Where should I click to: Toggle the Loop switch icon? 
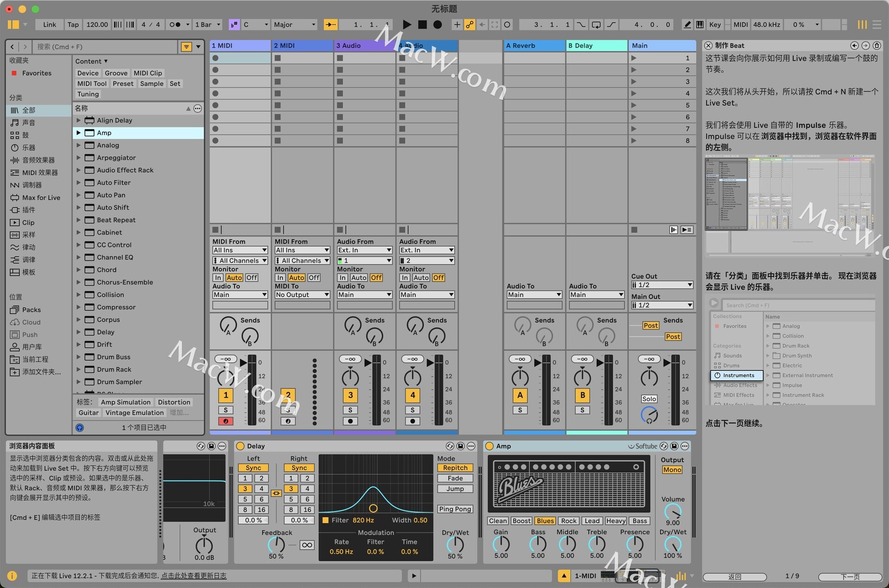coord(596,25)
